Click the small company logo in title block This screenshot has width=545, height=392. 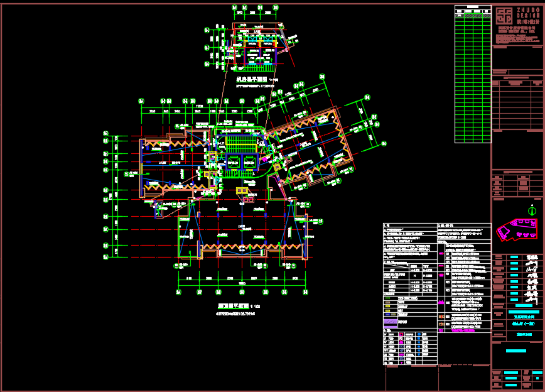tap(498, 185)
